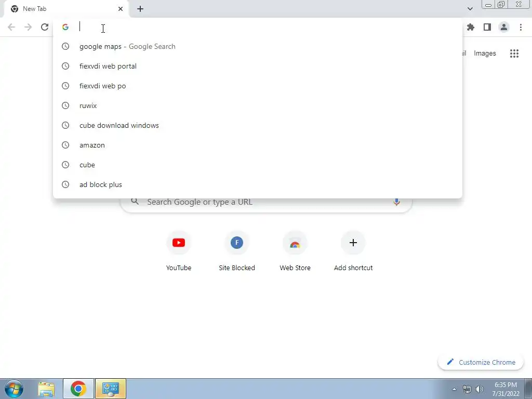Viewport: 532px width, 399px height.
Task: Click the Chrome taskbar icon
Action: [78, 389]
